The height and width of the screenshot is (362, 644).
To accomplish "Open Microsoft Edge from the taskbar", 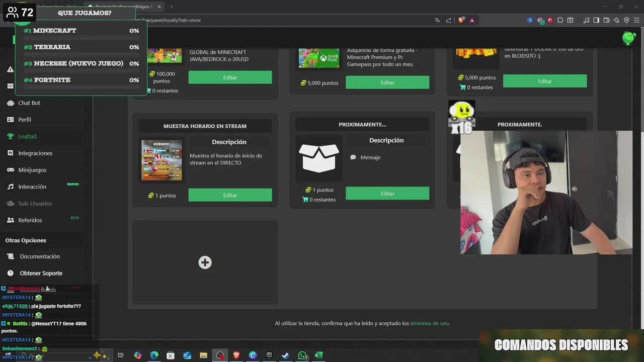I will pos(154,355).
